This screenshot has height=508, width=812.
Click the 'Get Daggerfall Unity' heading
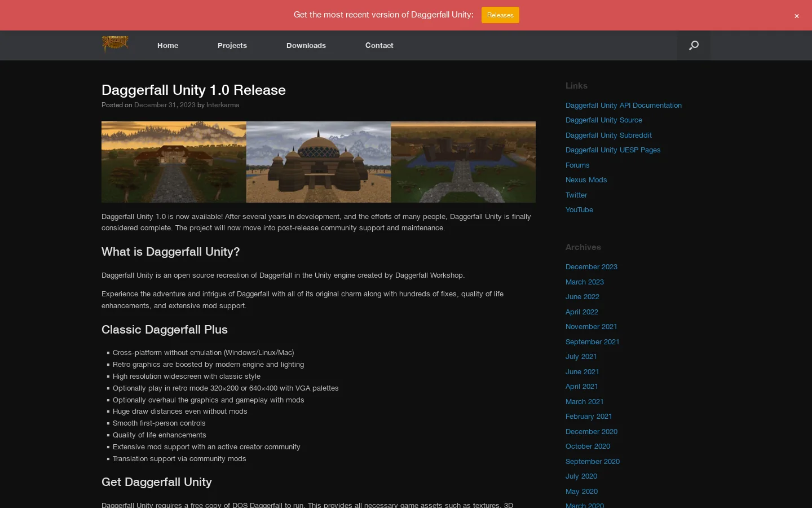157,482
